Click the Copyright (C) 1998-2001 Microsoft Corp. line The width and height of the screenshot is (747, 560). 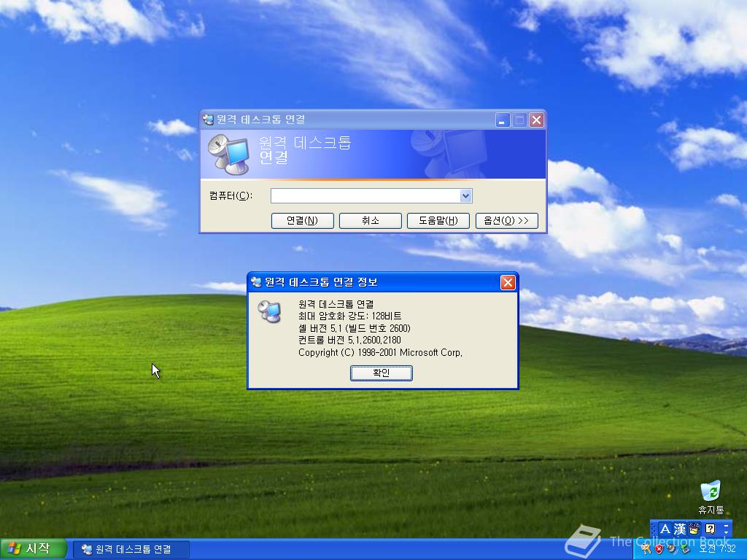[380, 352]
